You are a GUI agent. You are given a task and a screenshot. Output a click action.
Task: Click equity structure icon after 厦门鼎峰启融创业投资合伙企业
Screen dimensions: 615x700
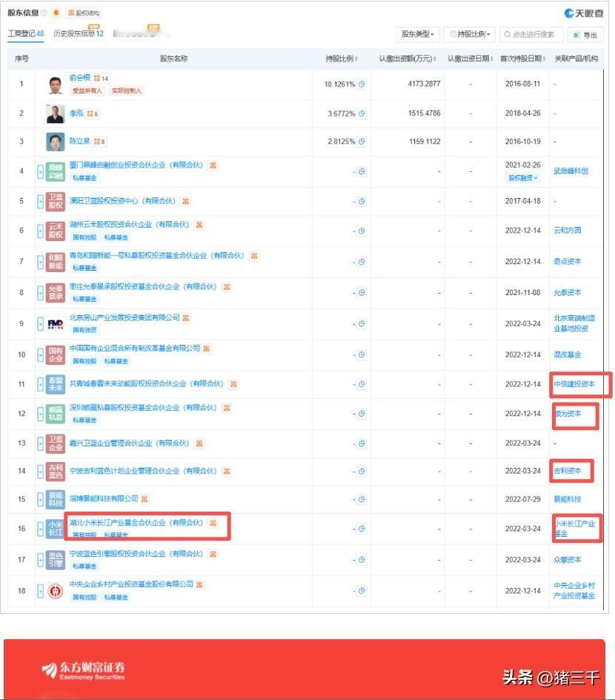213,165
